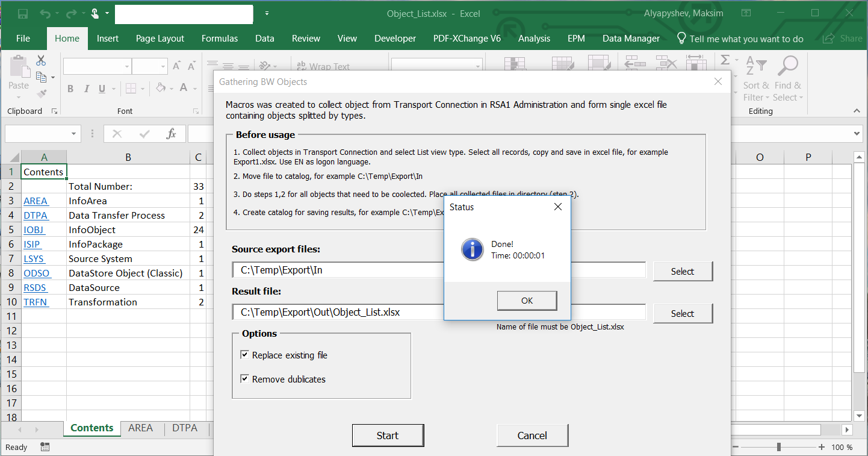This screenshot has height=456, width=868.
Task: Click Select button for Source export files
Action: [x=683, y=271]
